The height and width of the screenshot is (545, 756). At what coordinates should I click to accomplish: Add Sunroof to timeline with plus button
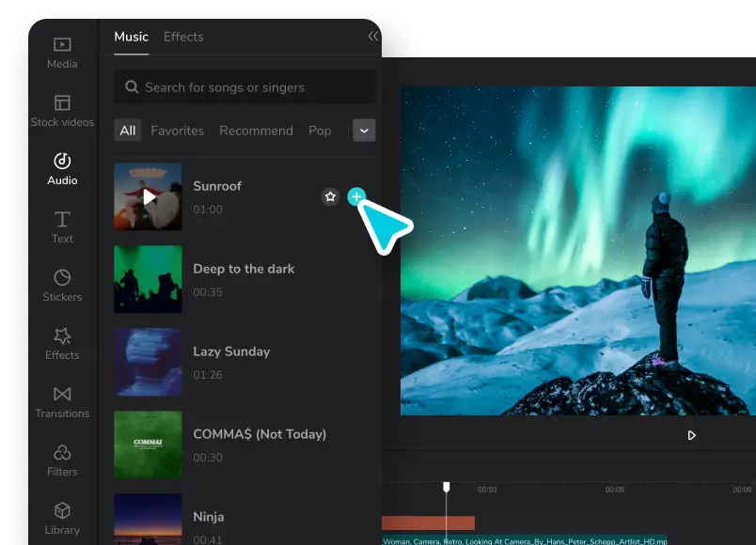coord(356,196)
